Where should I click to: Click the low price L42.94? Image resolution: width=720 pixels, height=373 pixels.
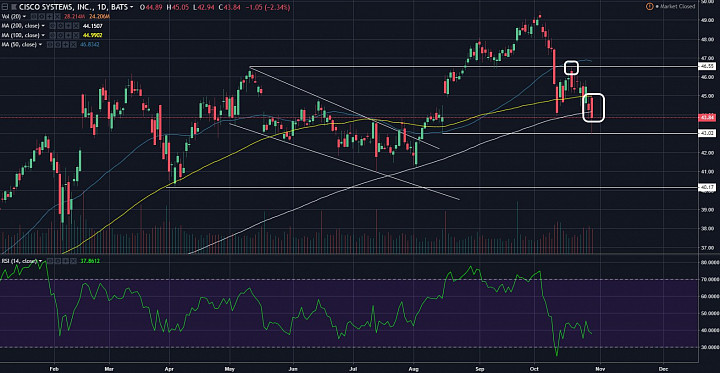pos(203,7)
